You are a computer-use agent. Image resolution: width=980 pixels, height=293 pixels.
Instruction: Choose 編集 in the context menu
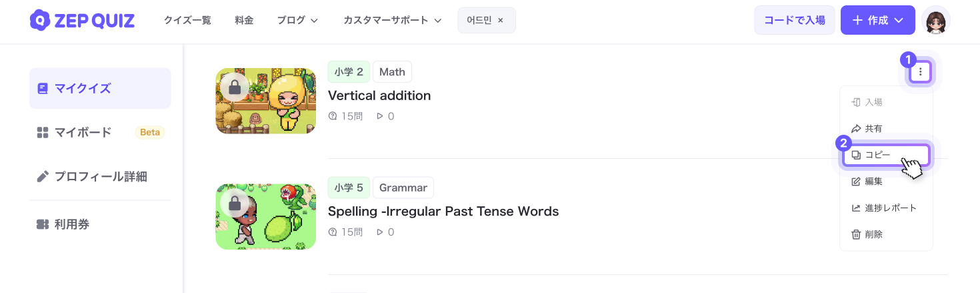[873, 182]
